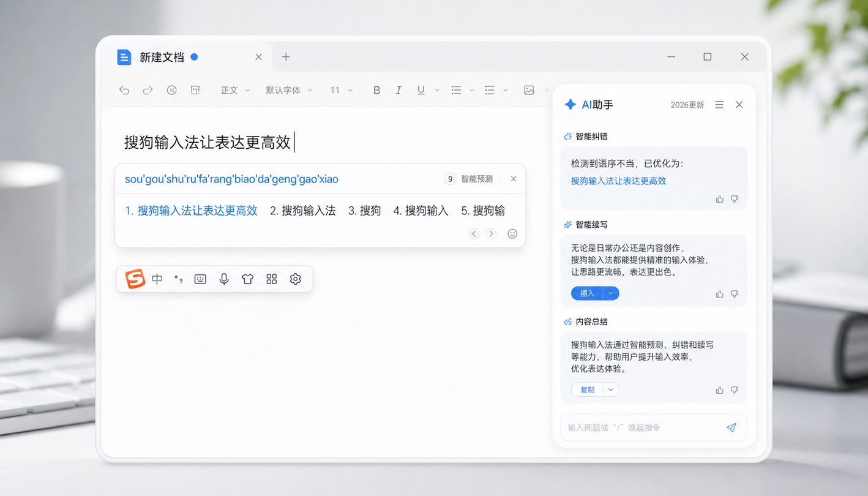Click the clear formatting icon
The image size is (868, 496).
(172, 90)
